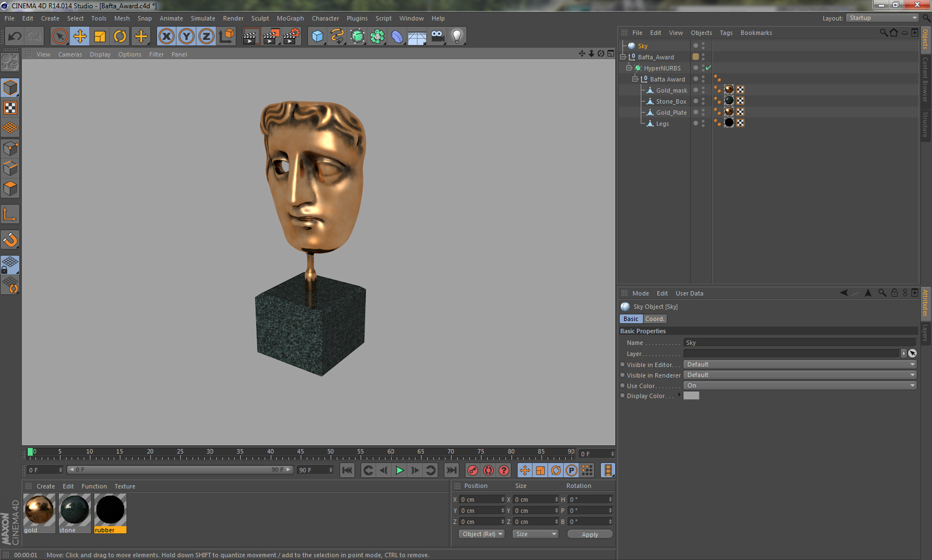Screen dimensions: 932x560
Task: Add a Light object icon
Action: tap(457, 37)
